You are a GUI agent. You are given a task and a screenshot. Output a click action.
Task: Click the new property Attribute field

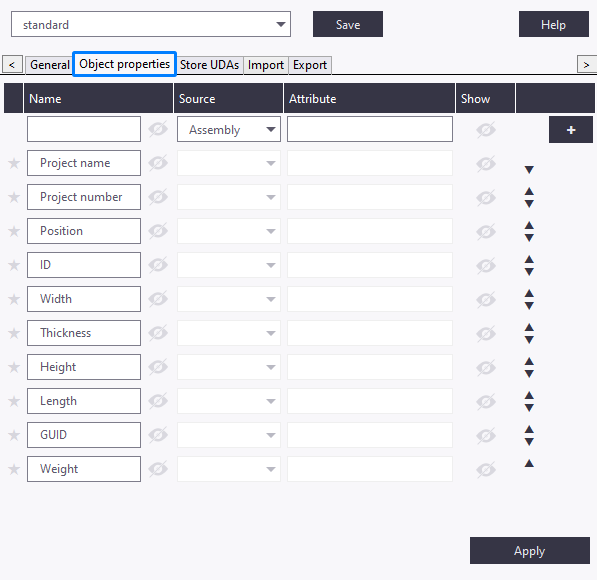click(x=370, y=129)
